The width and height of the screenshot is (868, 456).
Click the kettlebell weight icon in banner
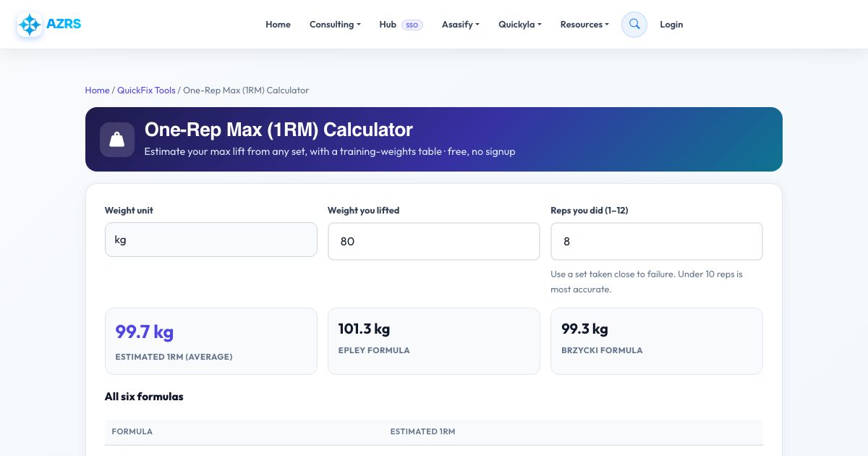(117, 140)
